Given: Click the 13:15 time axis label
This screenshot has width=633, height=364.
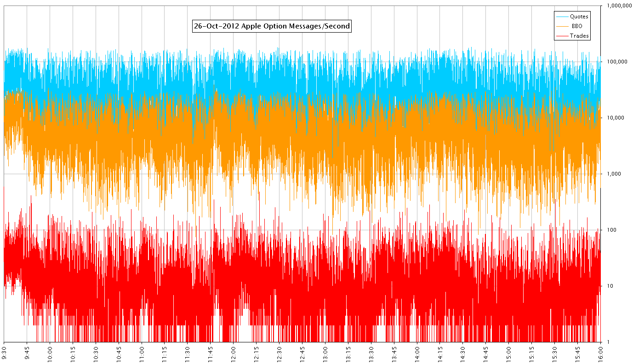Looking at the screenshot, I should pos(349,353).
